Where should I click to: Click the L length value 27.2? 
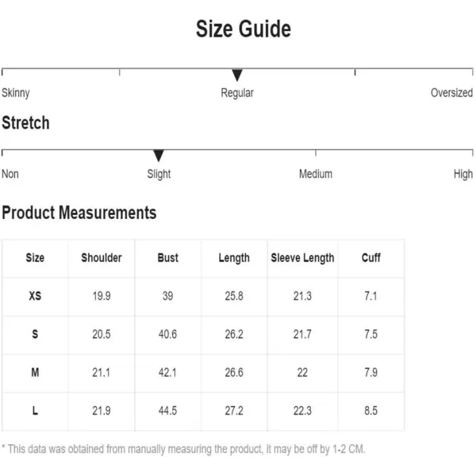[x=234, y=411]
